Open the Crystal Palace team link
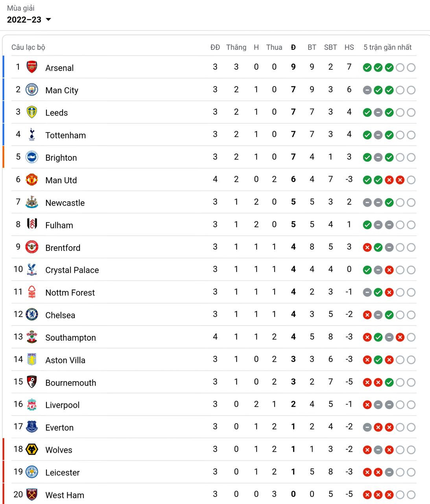This screenshot has width=430, height=504. 72,270
